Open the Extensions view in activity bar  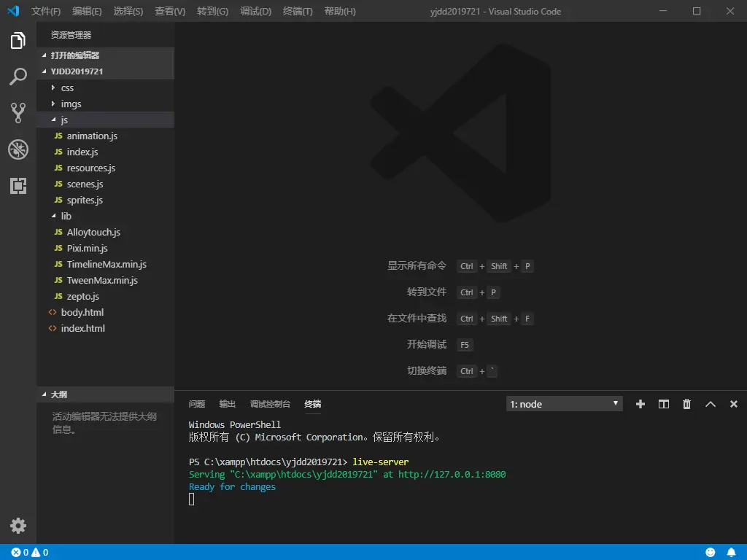click(18, 186)
